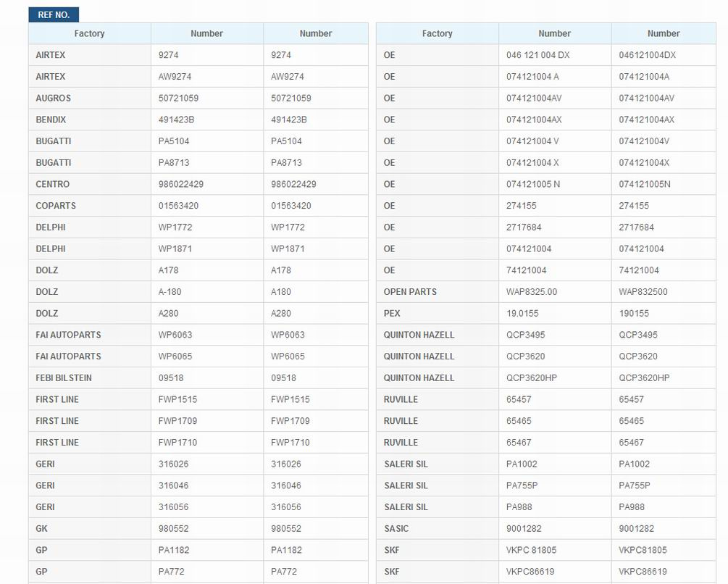Select the number 074121004X without space

[x=644, y=162]
